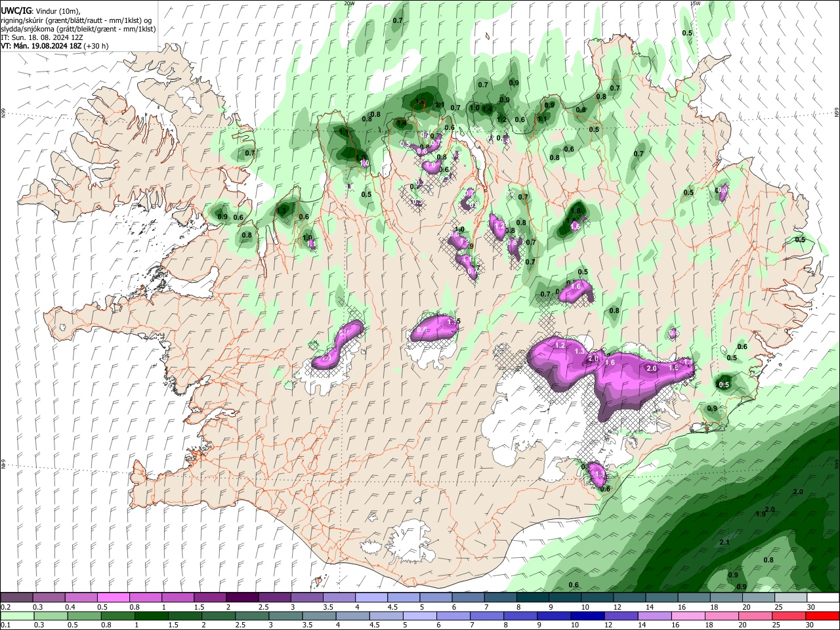The width and height of the screenshot is (840, 630).
Task: Click the dark green 2 swatch in the lower rain scale
Action: [x=219, y=616]
